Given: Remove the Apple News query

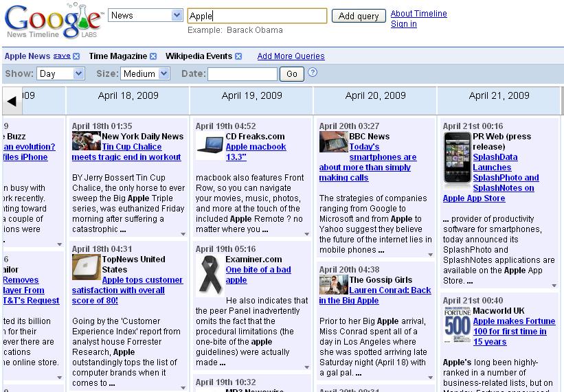Looking at the screenshot, I should coord(76,56).
